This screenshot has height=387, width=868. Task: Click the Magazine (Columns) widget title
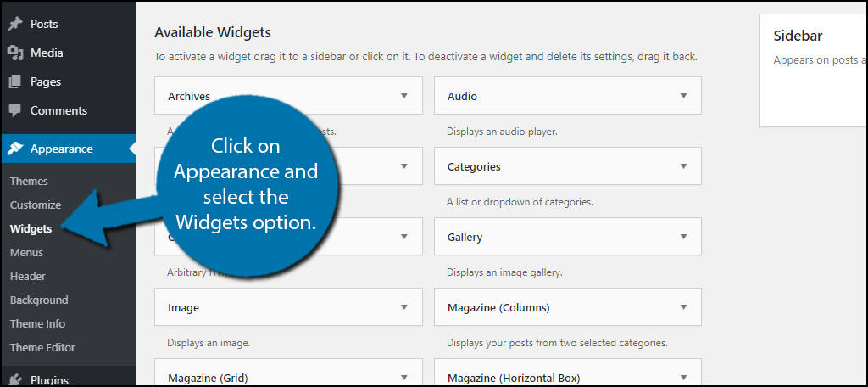[498, 307]
